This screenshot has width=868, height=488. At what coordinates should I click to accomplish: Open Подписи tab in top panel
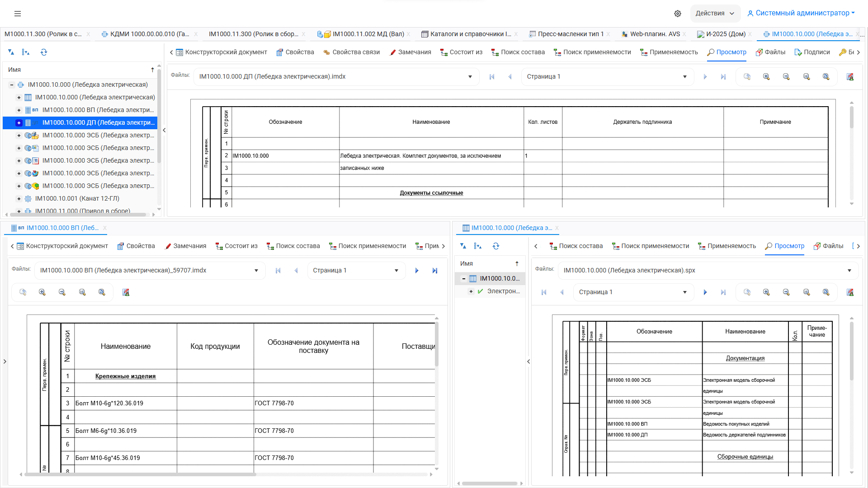(x=812, y=52)
